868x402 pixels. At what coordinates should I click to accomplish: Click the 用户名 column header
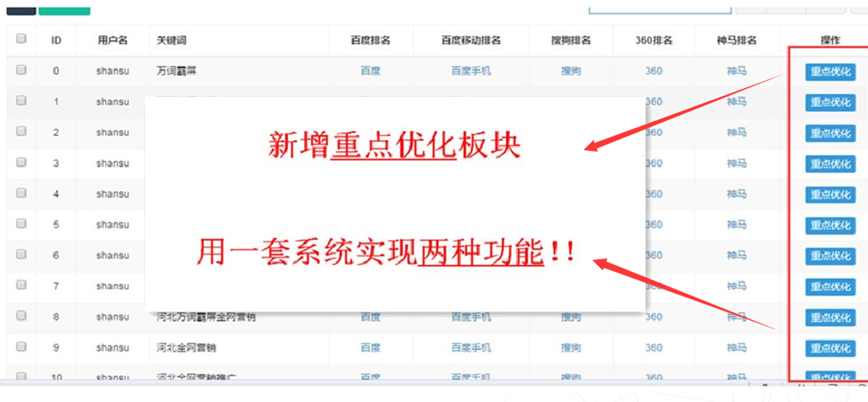[113, 40]
